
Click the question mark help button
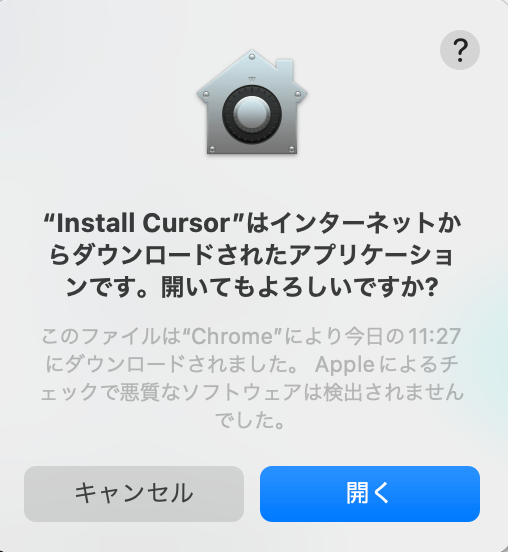click(459, 50)
